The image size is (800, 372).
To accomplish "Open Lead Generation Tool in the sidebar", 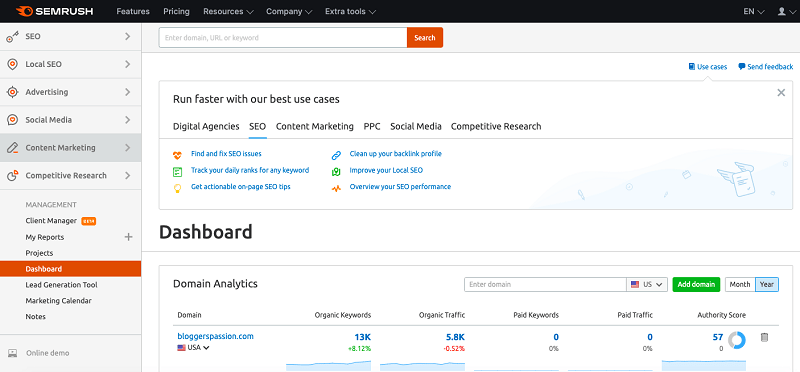I will click(61, 285).
